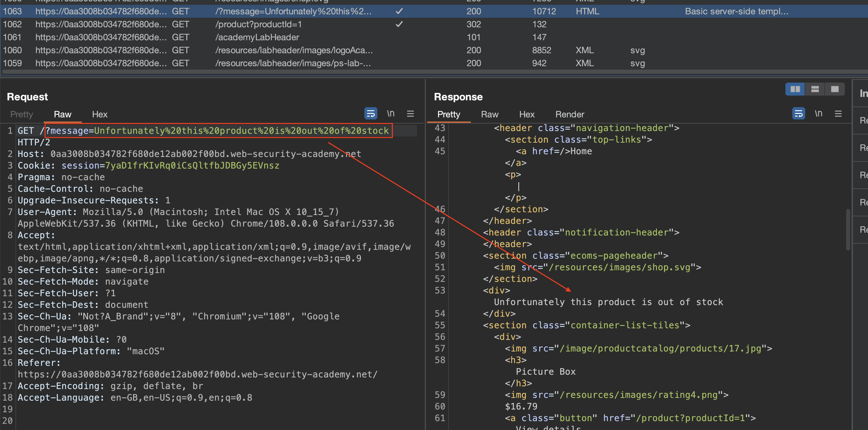This screenshot has width=868, height=430.
Task: Open the Response Render tab
Action: point(569,114)
